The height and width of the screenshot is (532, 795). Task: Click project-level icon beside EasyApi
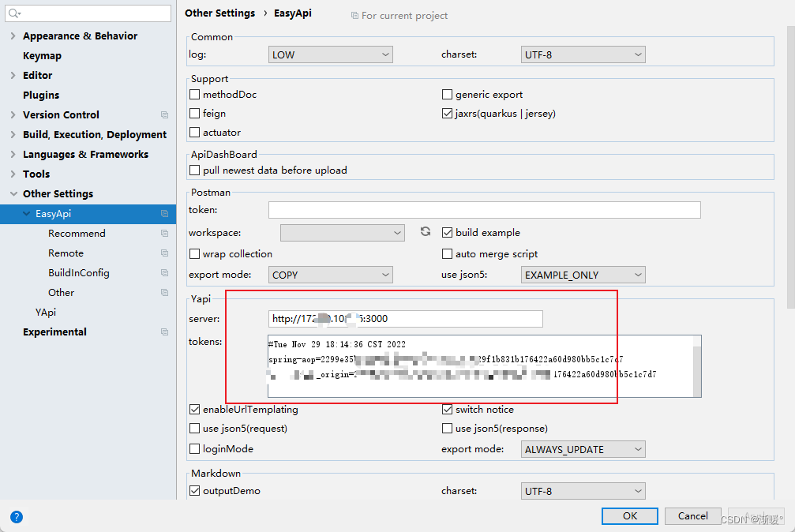tap(164, 214)
